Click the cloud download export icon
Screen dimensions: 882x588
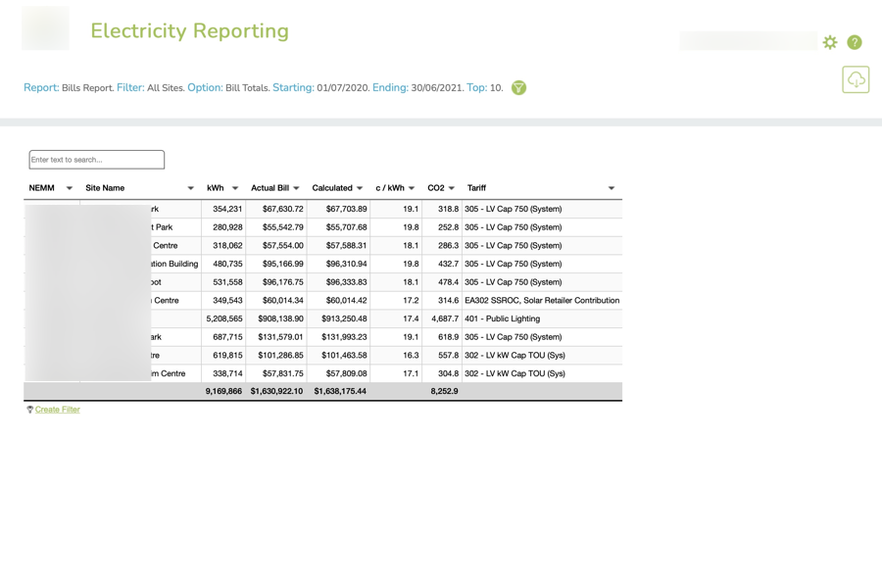tap(856, 79)
